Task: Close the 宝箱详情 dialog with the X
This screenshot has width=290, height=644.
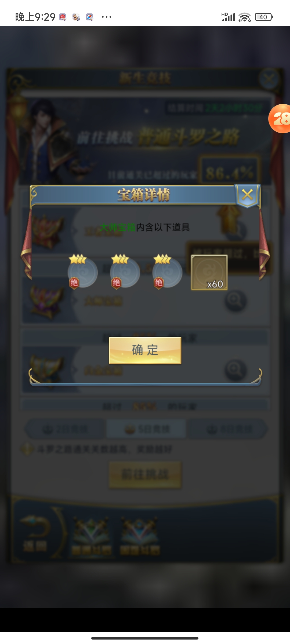Action: pos(247,195)
